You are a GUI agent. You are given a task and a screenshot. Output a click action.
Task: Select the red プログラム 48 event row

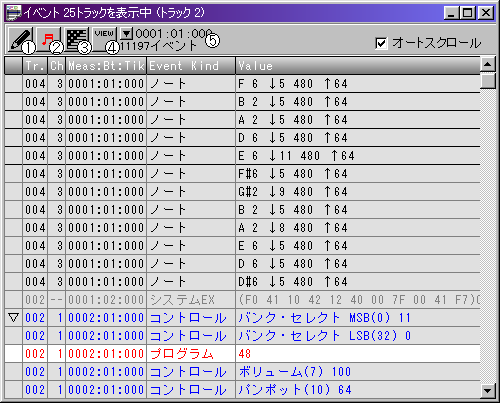click(242, 354)
